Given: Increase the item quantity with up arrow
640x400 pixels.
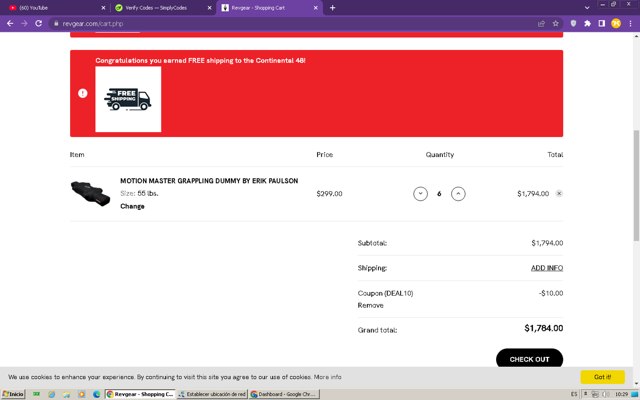Looking at the screenshot, I should click(x=458, y=193).
